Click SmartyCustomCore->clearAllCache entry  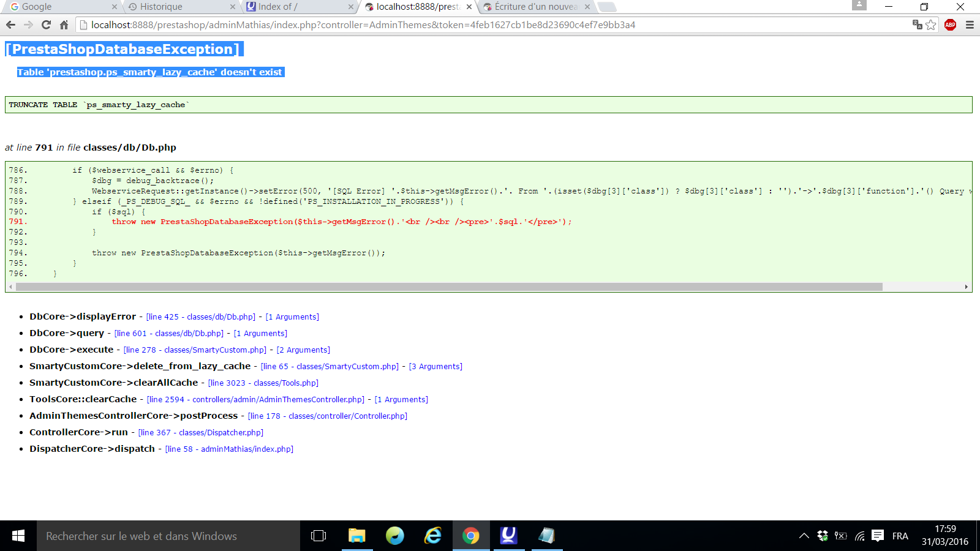point(114,383)
